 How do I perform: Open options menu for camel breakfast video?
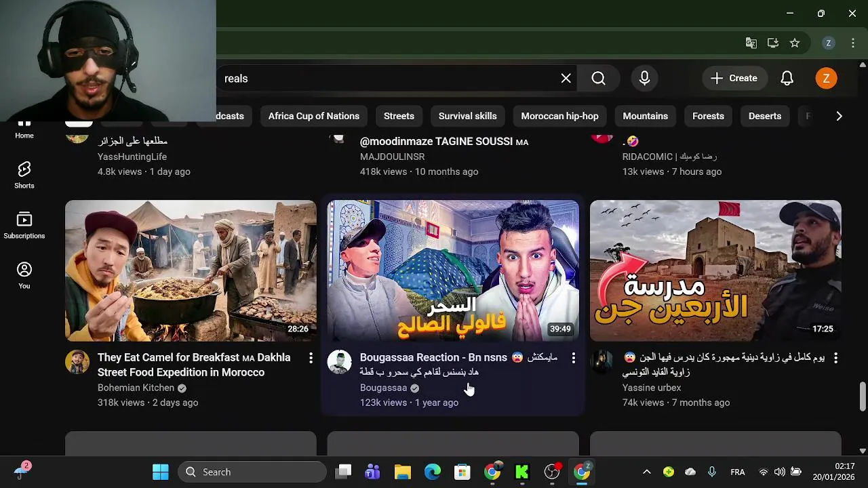coord(311,357)
